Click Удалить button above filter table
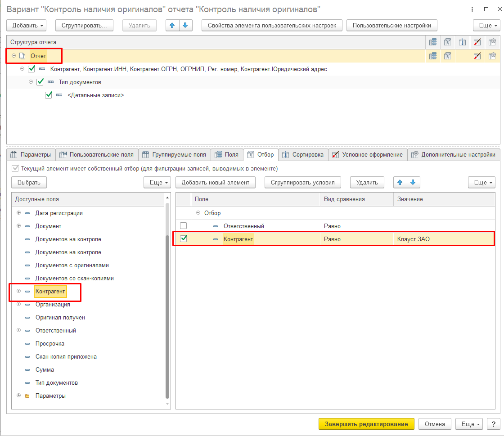The image size is (504, 436). (x=367, y=183)
